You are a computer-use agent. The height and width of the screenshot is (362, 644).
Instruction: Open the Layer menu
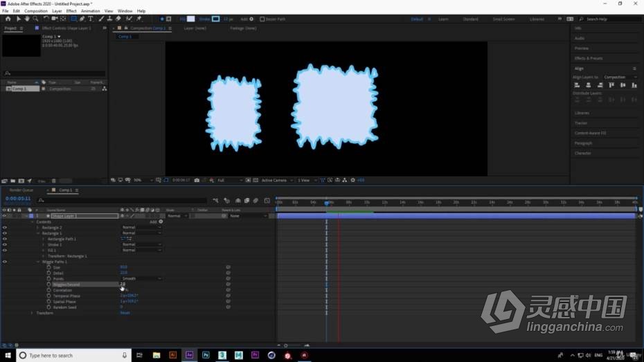[57, 11]
